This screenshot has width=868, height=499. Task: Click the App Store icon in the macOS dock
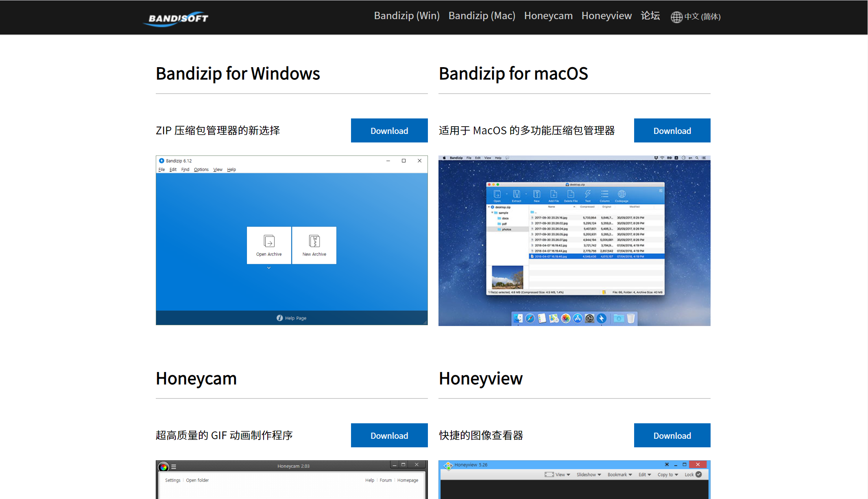[x=578, y=318]
